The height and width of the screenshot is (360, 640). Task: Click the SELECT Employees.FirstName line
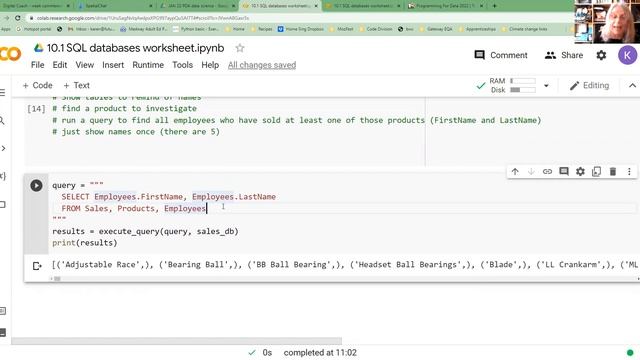point(169,197)
